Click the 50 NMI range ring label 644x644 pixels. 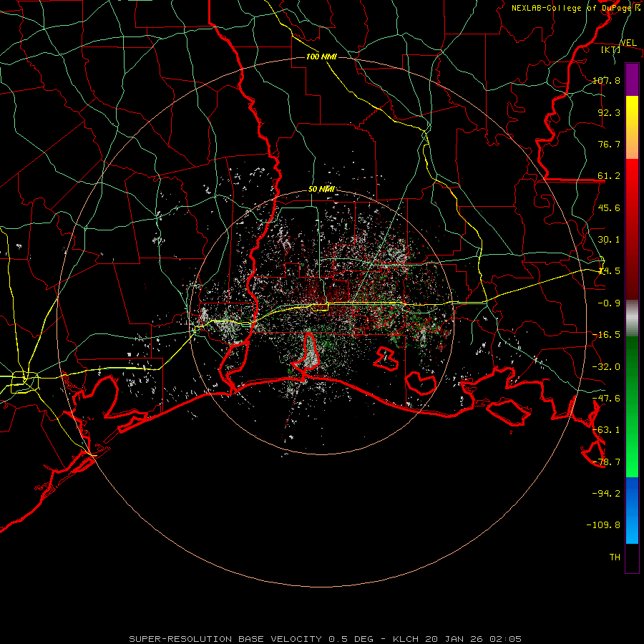coord(321,190)
